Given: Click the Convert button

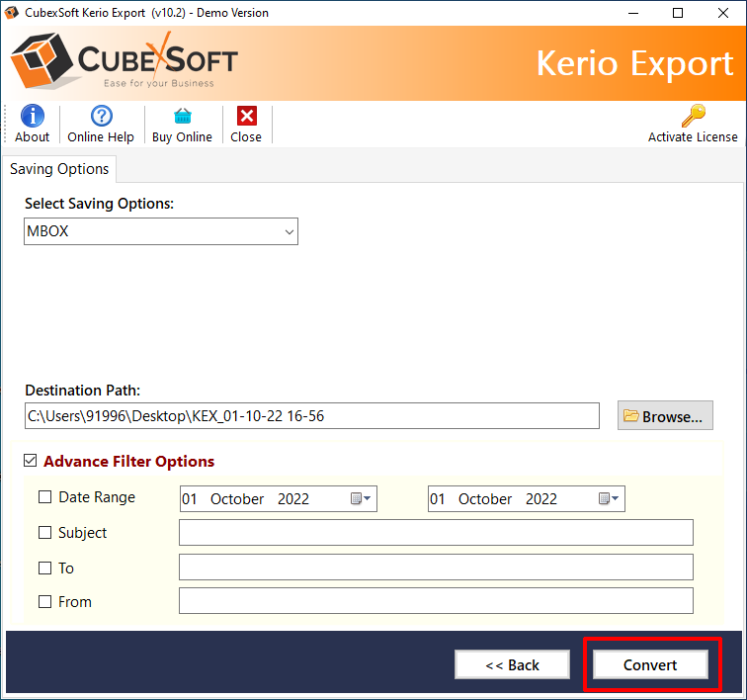Looking at the screenshot, I should click(650, 664).
